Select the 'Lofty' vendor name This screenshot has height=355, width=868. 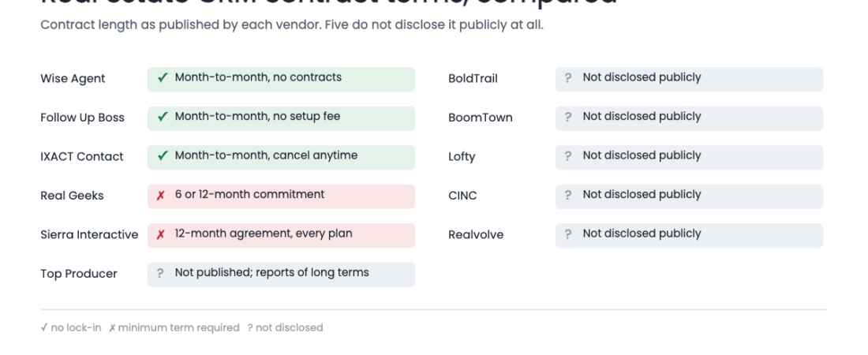point(462,157)
